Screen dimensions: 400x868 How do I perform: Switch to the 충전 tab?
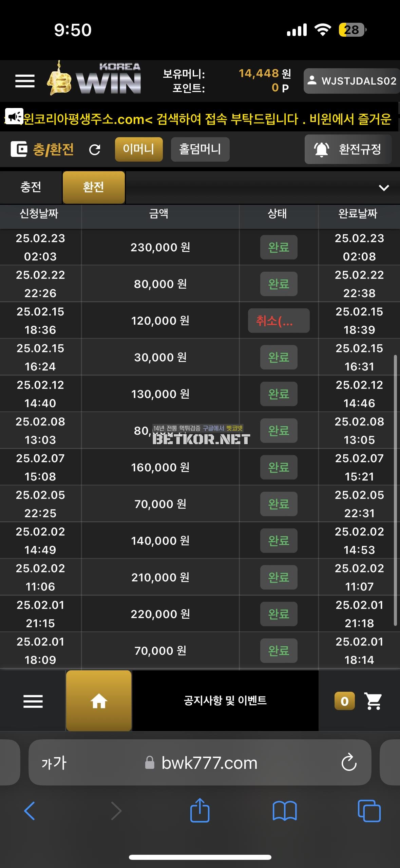(x=31, y=187)
